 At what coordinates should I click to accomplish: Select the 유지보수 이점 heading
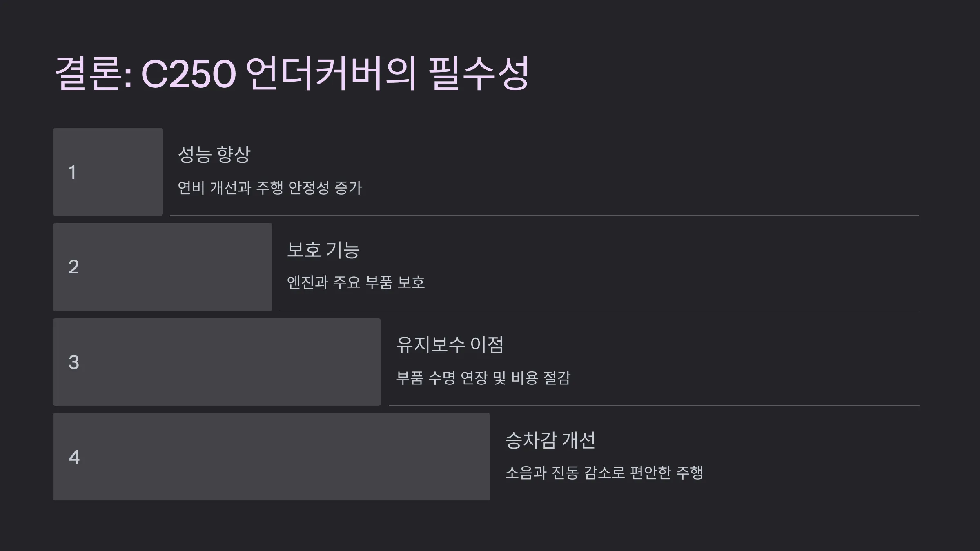450,345
